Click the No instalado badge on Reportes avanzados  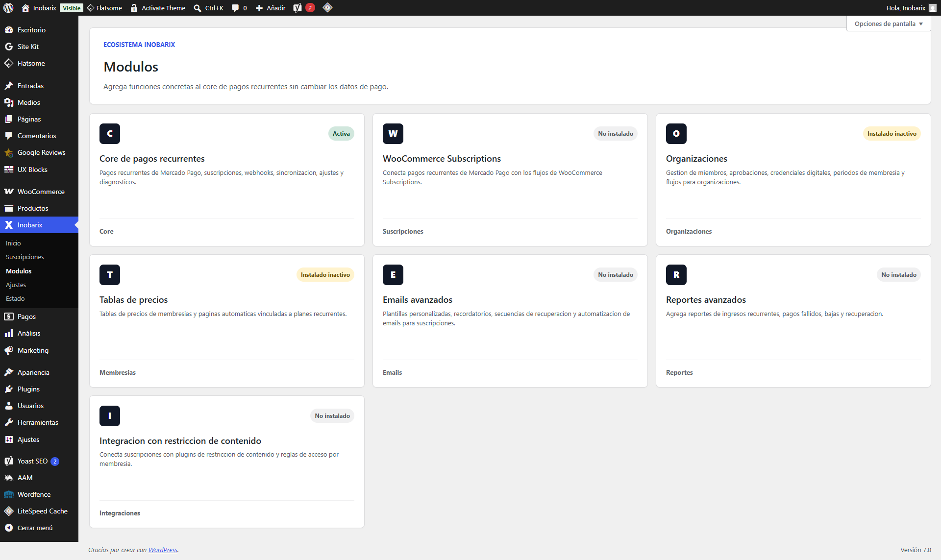[898, 275]
